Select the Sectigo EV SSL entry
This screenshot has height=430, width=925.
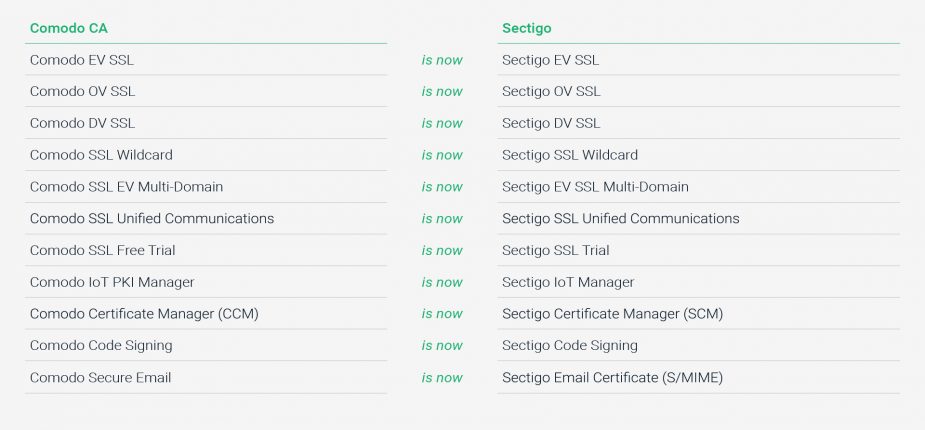[x=551, y=60]
